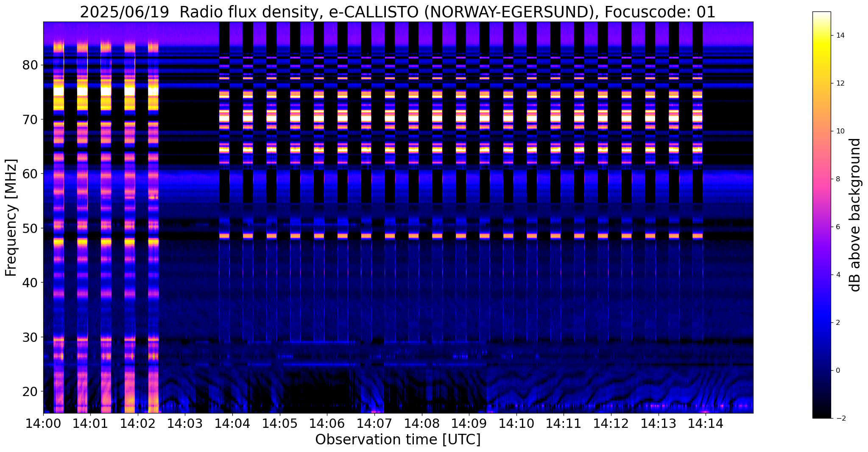
Task: Click the 14:03 time tick label
Action: click(x=185, y=424)
